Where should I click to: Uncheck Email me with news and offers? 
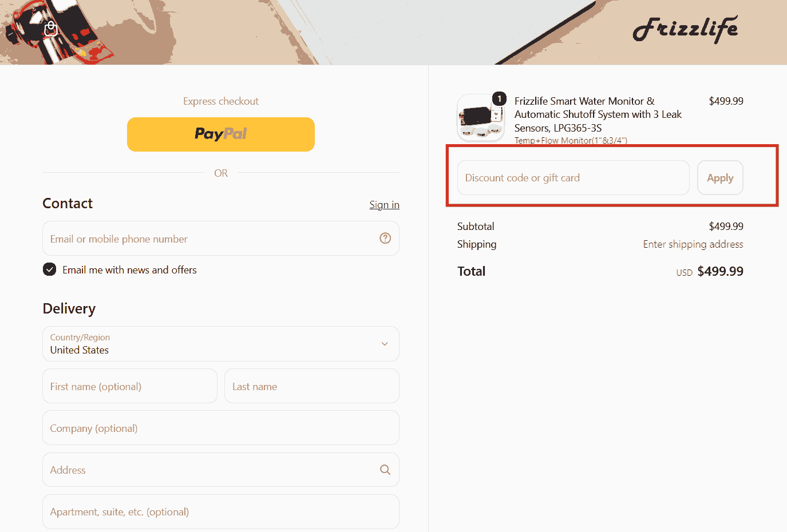(50, 269)
